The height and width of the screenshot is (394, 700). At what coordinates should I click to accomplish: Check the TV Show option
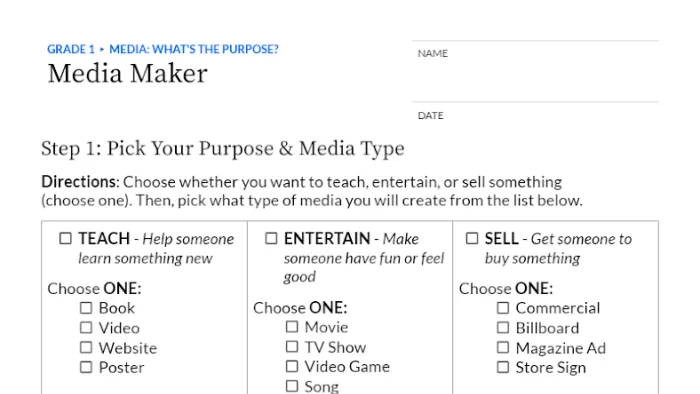pos(292,347)
